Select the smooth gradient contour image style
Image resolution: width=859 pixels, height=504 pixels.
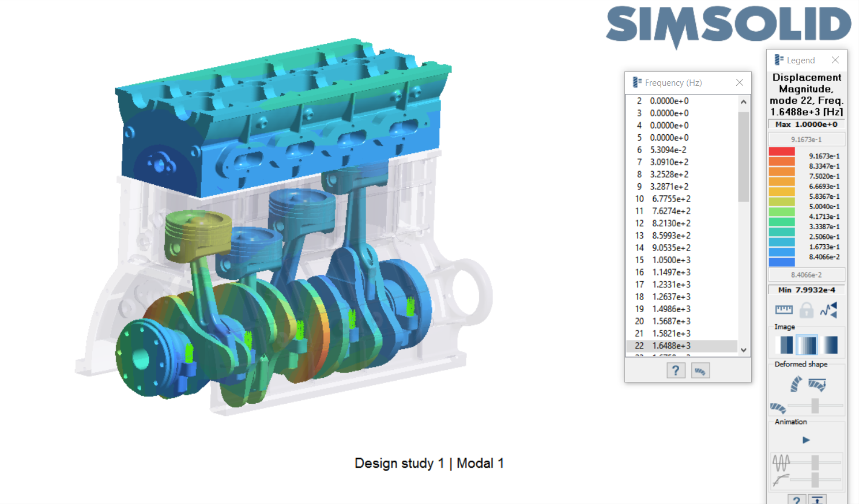pos(829,345)
